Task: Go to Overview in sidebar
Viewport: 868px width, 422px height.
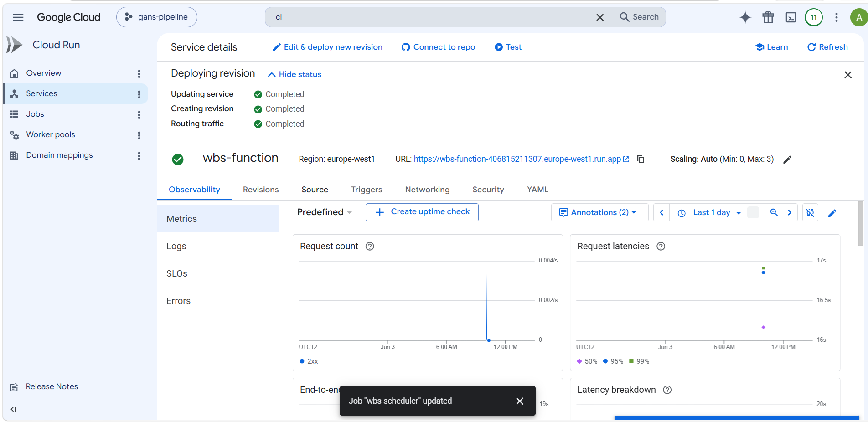Action: 44,73
